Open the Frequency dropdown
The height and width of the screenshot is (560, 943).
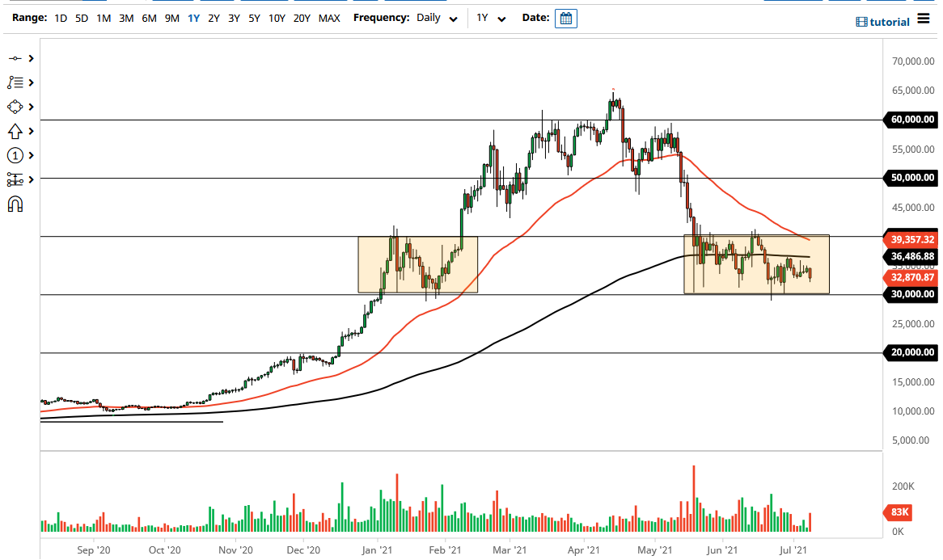(x=453, y=18)
